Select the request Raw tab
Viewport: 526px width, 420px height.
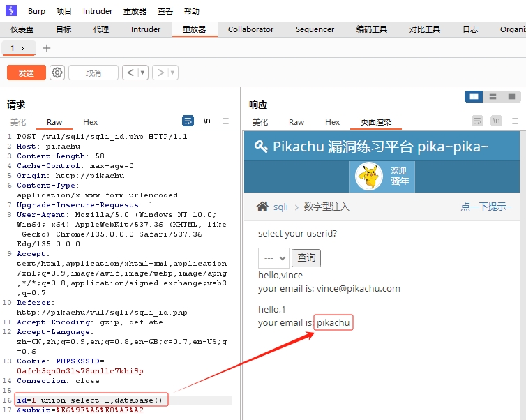click(x=54, y=122)
